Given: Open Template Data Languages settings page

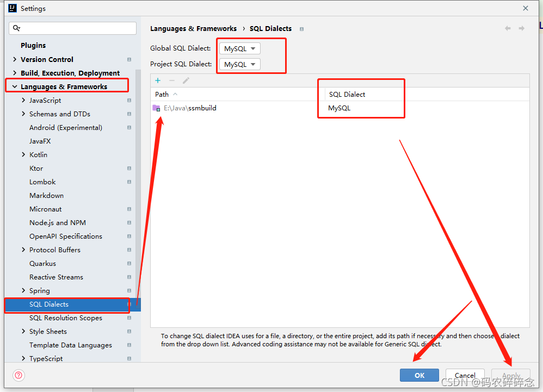Looking at the screenshot, I should point(71,345).
